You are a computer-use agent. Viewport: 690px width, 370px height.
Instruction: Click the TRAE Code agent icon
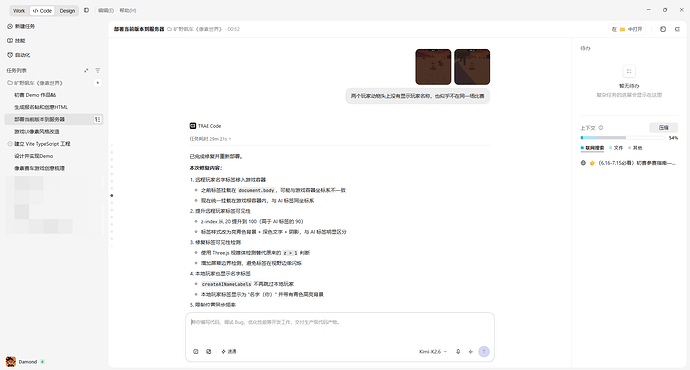pyautogui.click(x=193, y=126)
